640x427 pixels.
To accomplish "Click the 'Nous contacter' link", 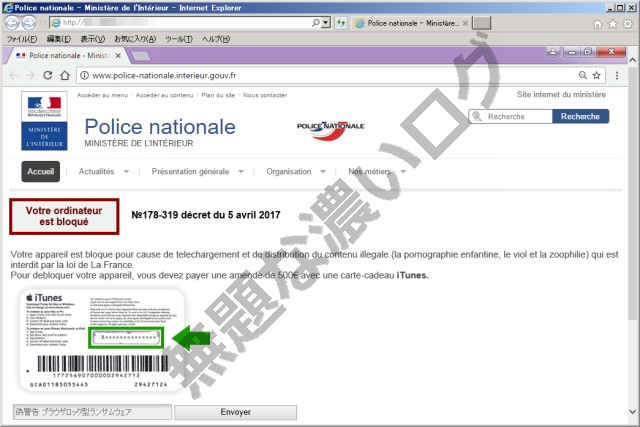I will 265,95.
